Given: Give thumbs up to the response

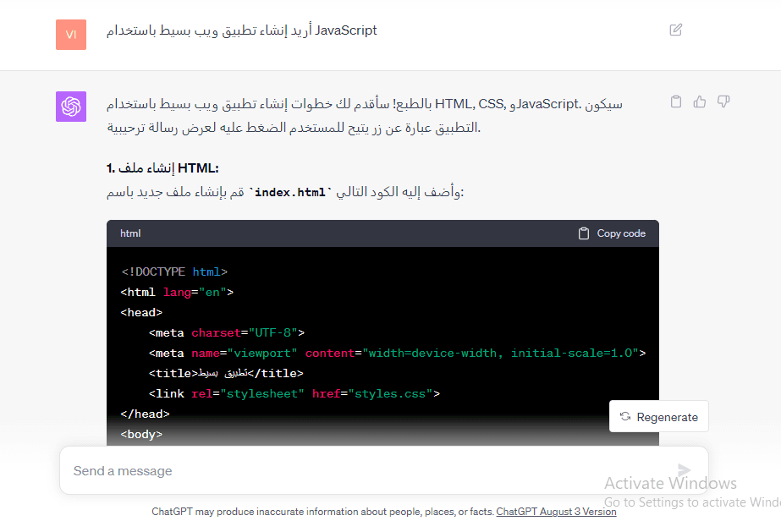Looking at the screenshot, I should 699,101.
